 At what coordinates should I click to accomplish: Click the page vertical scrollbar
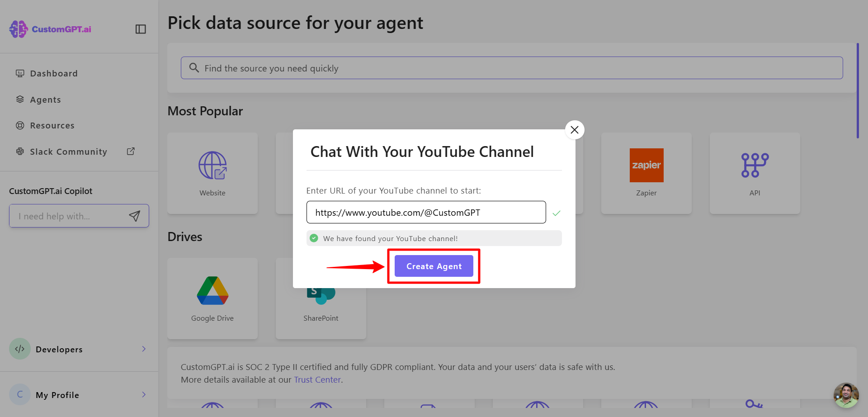pos(858,90)
